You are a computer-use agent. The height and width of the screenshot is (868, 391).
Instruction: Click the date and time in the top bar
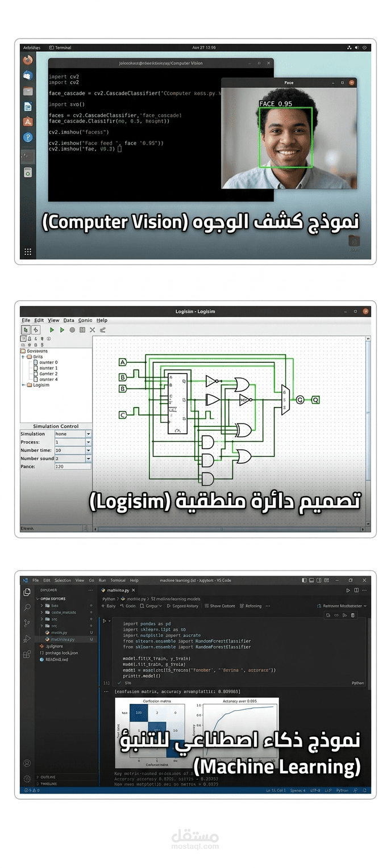tap(203, 48)
